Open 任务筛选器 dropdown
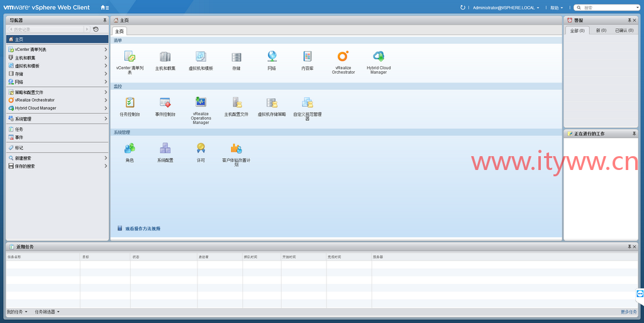Viewport: 644px width, 323px height. tap(47, 312)
